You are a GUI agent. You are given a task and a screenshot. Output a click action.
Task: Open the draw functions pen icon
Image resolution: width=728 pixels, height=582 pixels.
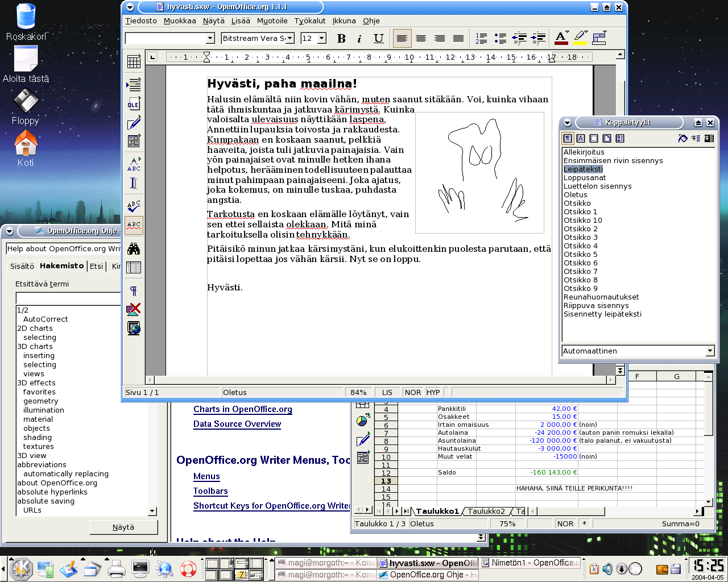pos(134,123)
